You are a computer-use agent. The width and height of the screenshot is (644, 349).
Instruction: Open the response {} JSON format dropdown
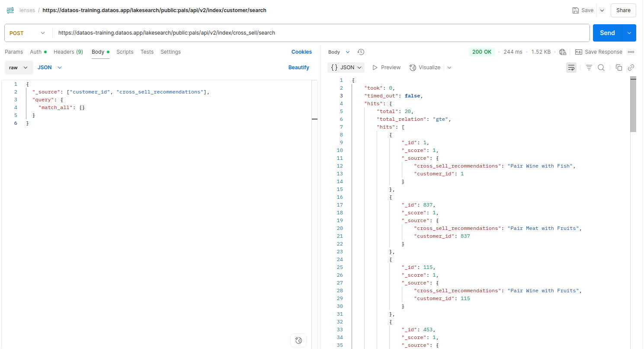346,68
